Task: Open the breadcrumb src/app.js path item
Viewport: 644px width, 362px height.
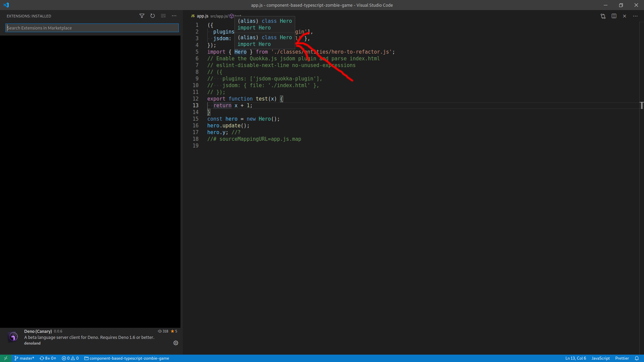Action: point(219,16)
